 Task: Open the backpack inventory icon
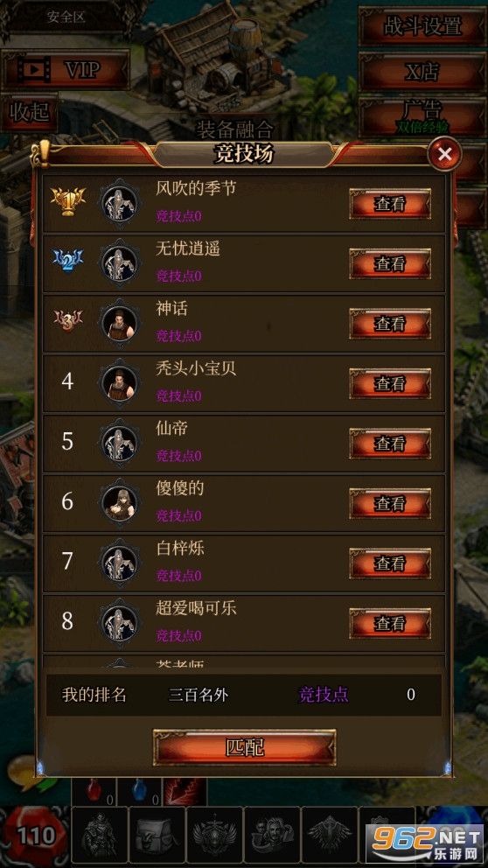157,836
